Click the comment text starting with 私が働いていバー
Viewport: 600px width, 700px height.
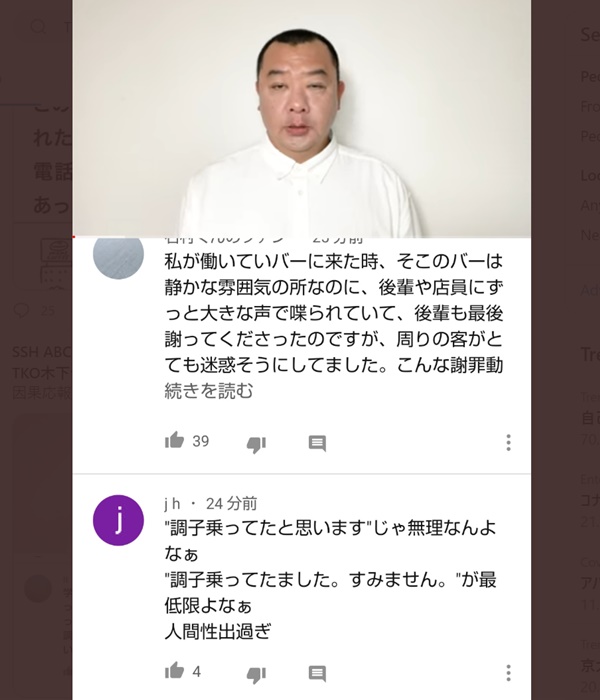[333, 313]
